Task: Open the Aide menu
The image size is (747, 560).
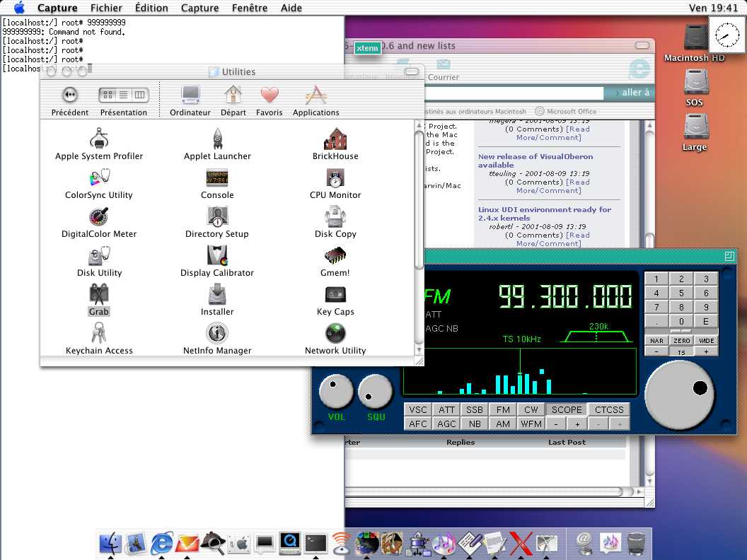Action: (x=291, y=8)
